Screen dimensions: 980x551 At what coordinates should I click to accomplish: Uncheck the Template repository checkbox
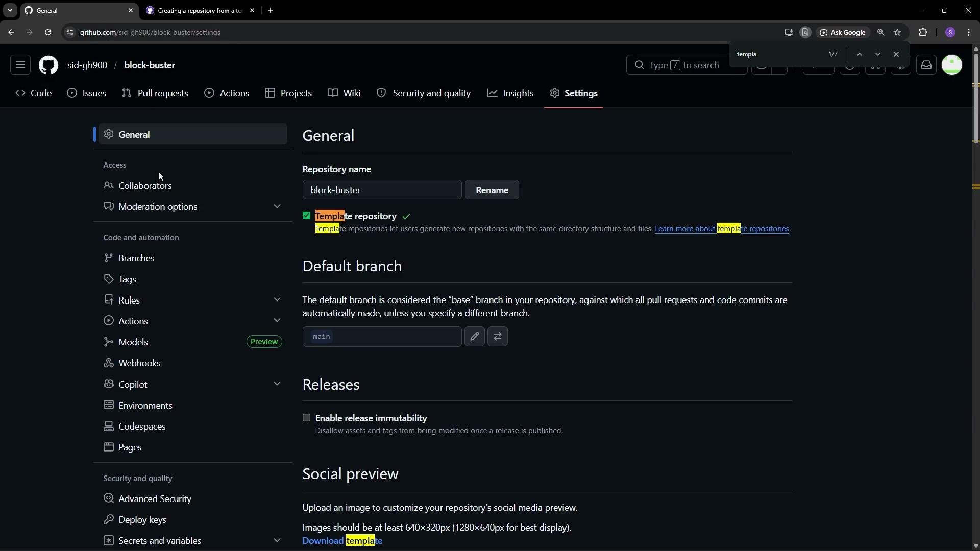coord(306,216)
